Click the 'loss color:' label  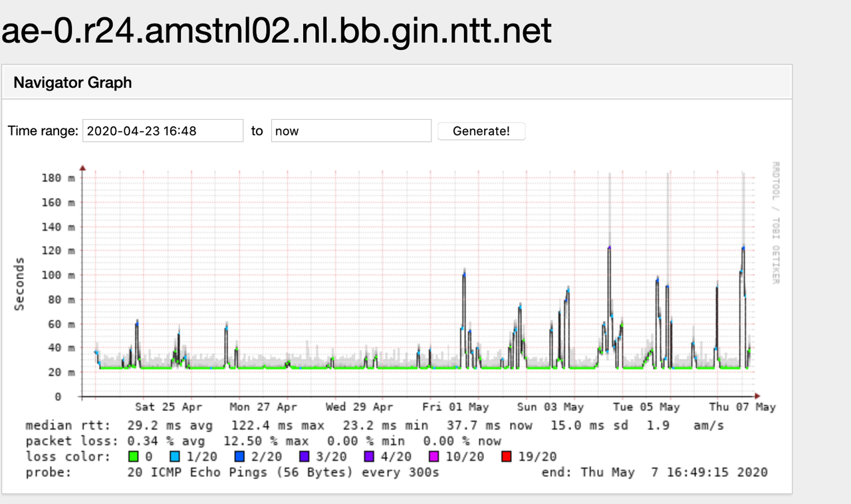click(68, 457)
